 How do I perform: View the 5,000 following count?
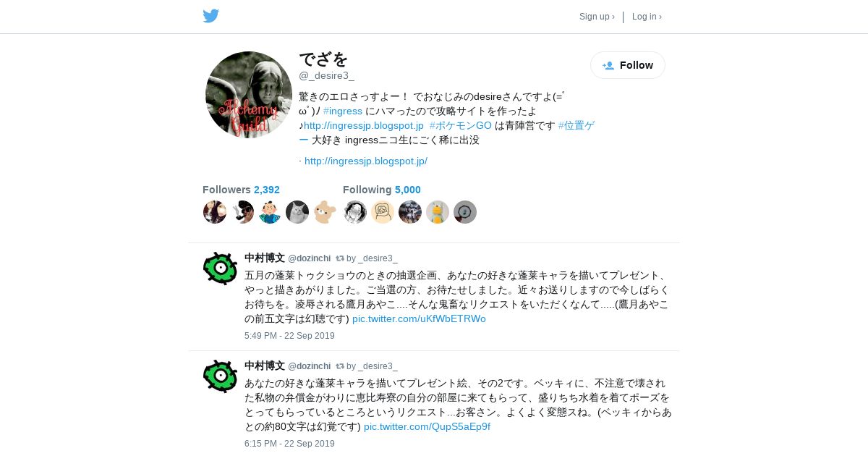pyautogui.click(x=408, y=190)
